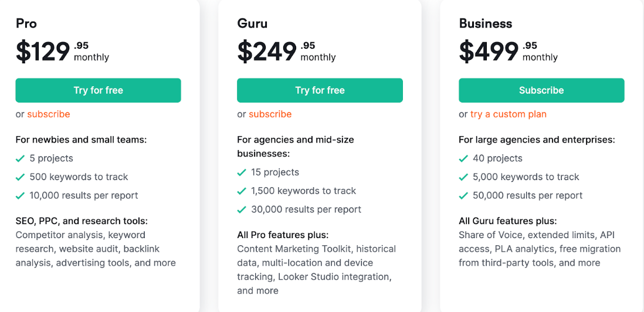
Task: Follow the try a custom plan link
Action: pyautogui.click(x=509, y=114)
